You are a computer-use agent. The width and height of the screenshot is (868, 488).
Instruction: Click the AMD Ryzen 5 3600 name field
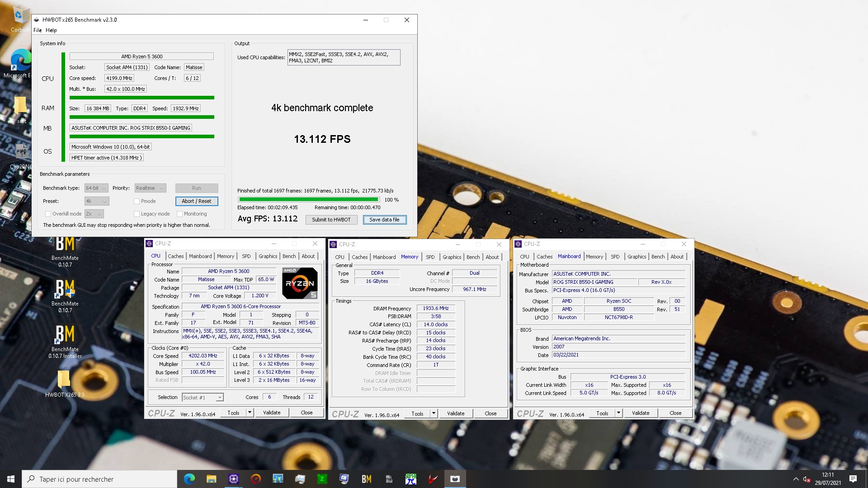pos(228,272)
